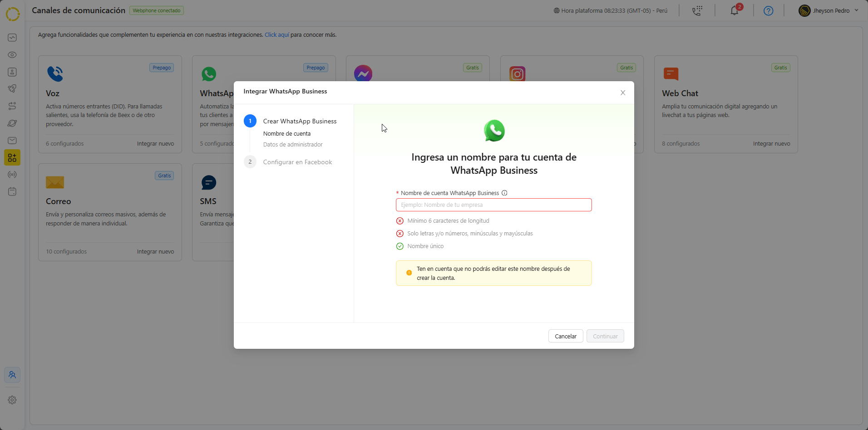This screenshot has width=868, height=430.
Task: Open the dashboard chart icon in the sidebar
Action: pyautogui.click(x=12, y=38)
